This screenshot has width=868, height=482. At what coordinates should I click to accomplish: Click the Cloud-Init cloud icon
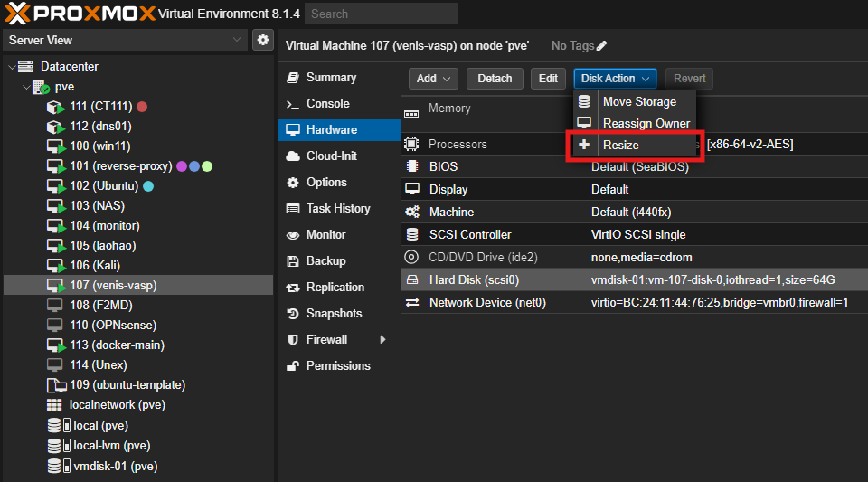(x=292, y=156)
